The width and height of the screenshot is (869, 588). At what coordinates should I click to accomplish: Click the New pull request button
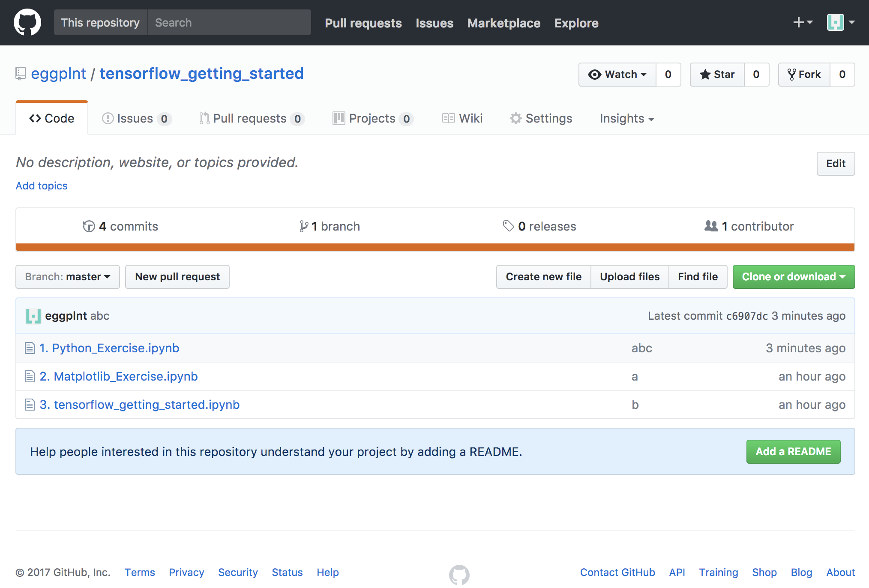(x=177, y=277)
